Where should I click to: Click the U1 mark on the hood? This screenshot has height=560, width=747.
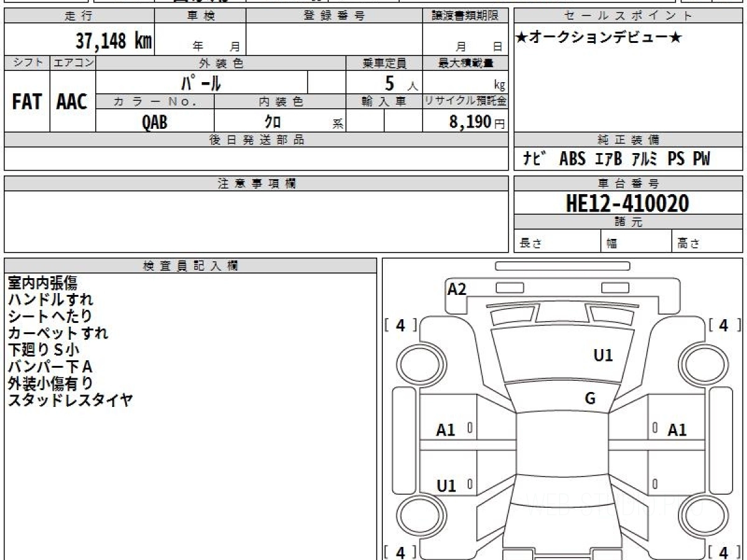point(603,355)
